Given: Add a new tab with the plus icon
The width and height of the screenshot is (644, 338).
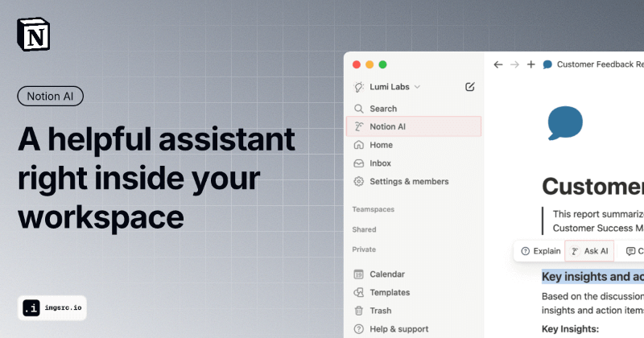Looking at the screenshot, I should (x=531, y=64).
